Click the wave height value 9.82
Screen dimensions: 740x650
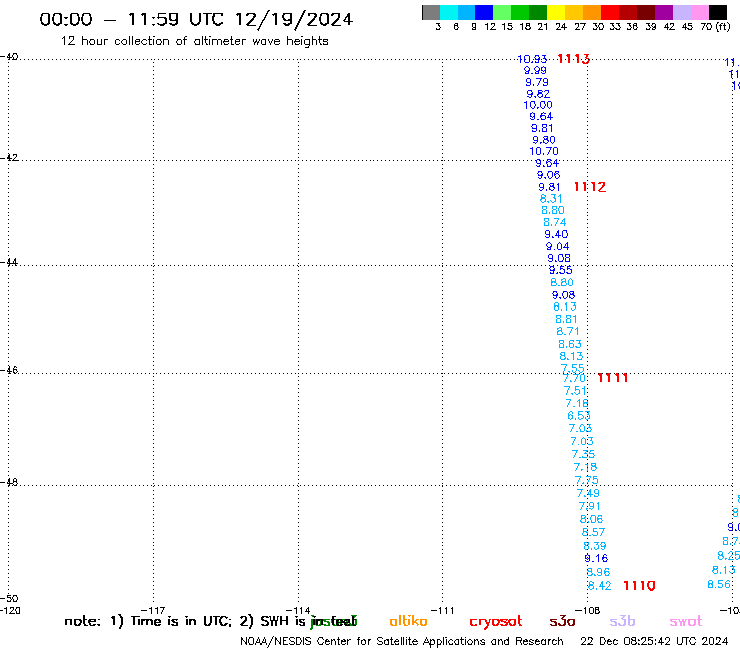pyautogui.click(x=538, y=94)
